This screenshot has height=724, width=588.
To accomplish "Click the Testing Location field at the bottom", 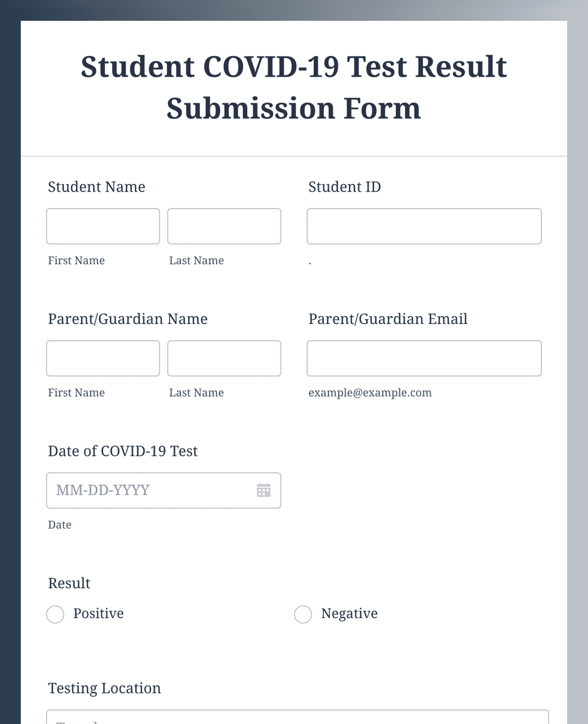I will (297, 717).
